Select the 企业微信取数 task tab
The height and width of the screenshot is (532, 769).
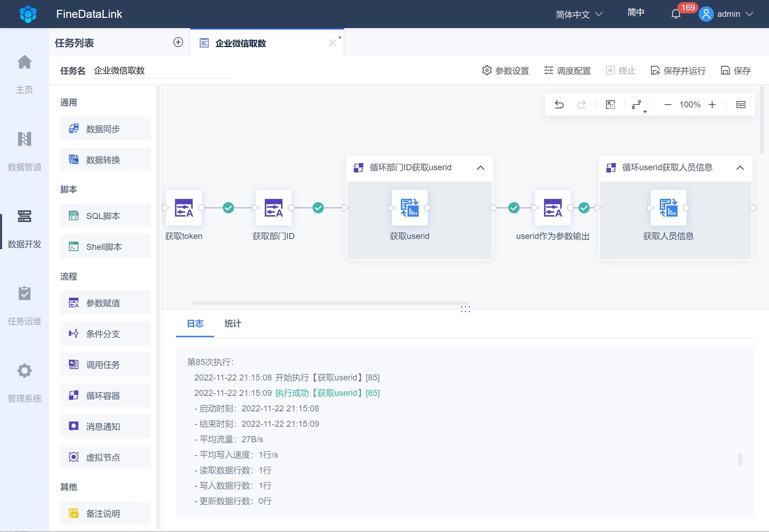click(241, 43)
